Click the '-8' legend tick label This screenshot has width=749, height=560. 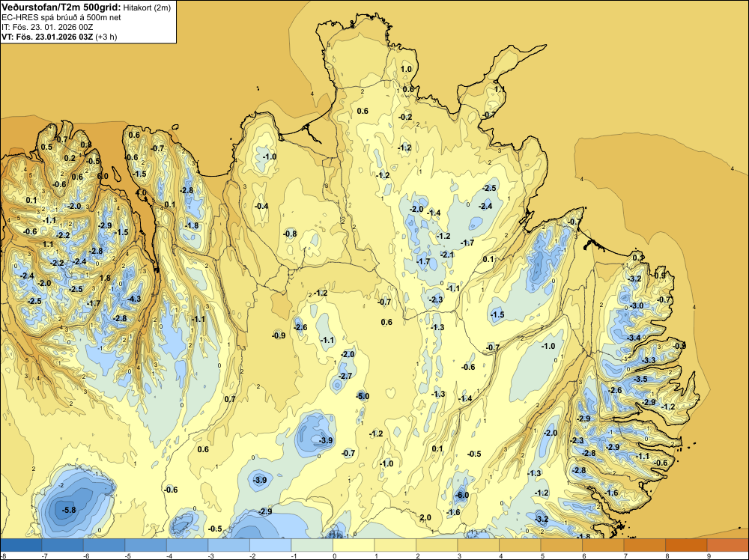(x=3, y=556)
